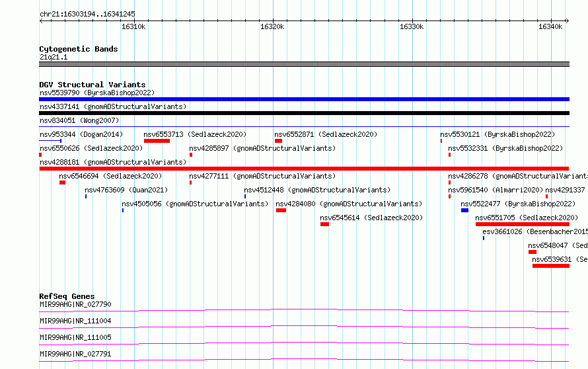The width and height of the screenshot is (588, 369).
Task: Click nsv4337141 (gnomADStructuralVariants) label
Action: pyautogui.click(x=113, y=106)
